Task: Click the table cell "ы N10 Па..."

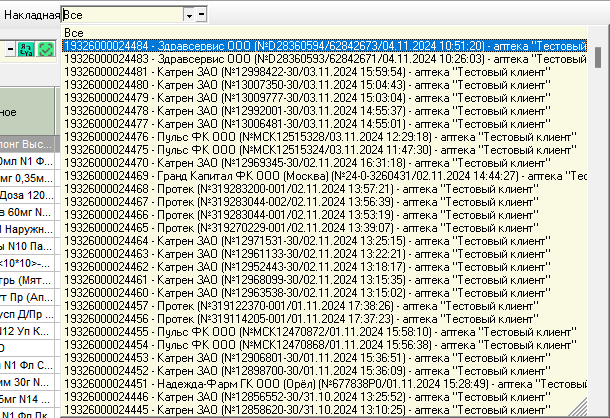Action: [x=27, y=246]
